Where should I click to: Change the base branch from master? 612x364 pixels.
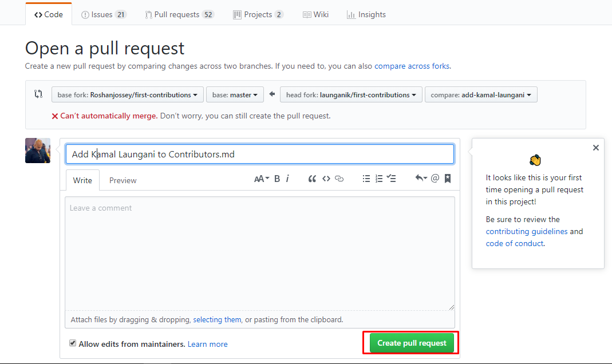tap(235, 94)
